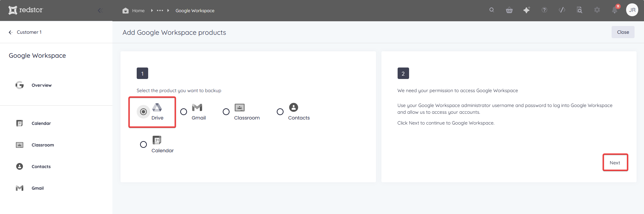
Task: Open Contacts in the sidebar
Action: pyautogui.click(x=41, y=166)
